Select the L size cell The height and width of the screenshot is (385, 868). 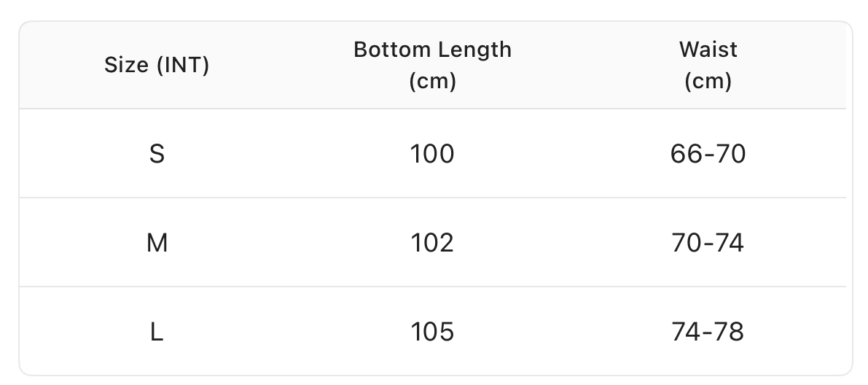(157, 332)
